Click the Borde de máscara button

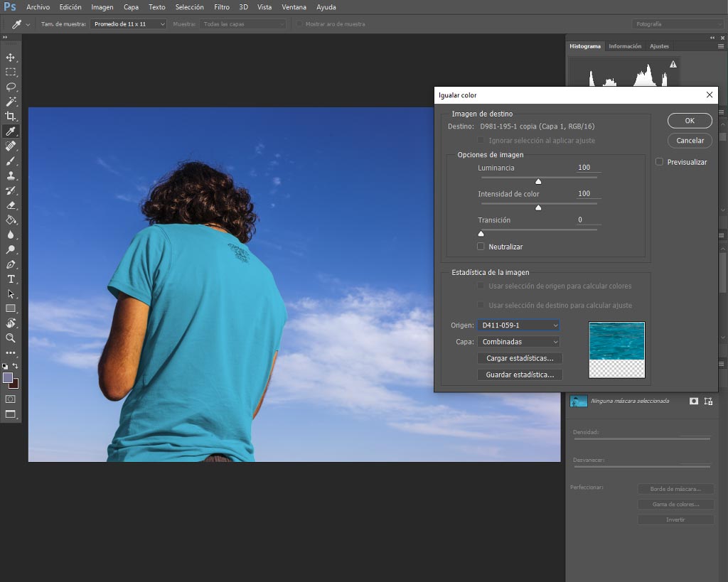coord(675,489)
